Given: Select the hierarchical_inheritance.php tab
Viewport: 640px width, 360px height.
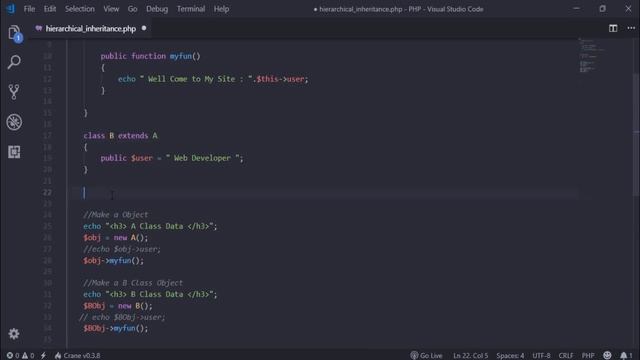Looking at the screenshot, I should coord(91,29).
